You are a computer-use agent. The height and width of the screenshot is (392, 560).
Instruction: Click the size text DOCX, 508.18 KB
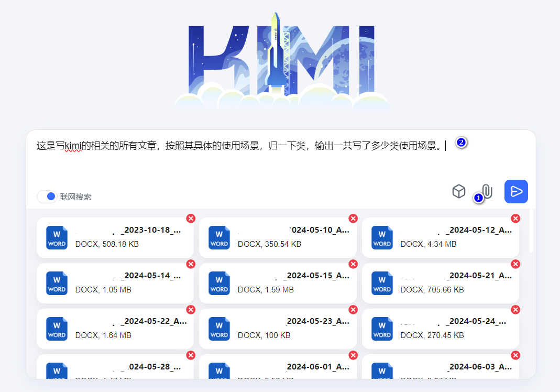click(x=107, y=244)
